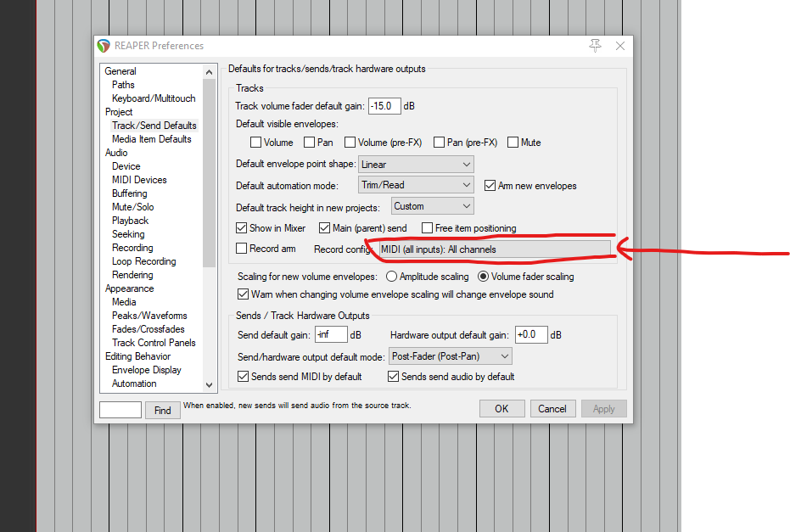Open Default envelope point shape dropdown

coord(416,165)
